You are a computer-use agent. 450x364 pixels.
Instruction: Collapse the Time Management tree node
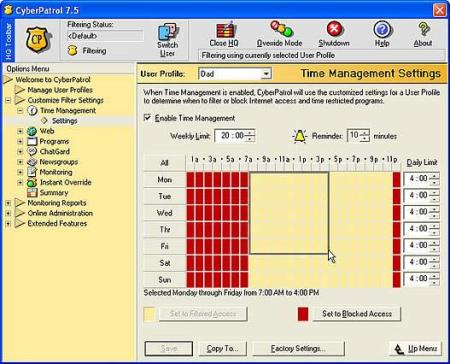coord(20,110)
